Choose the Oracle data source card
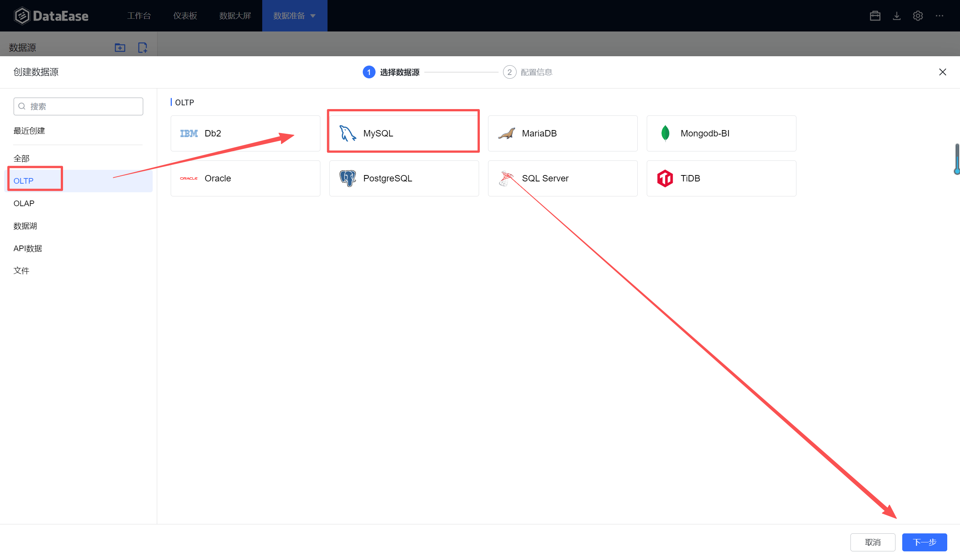Image resolution: width=960 pixels, height=560 pixels. click(245, 178)
